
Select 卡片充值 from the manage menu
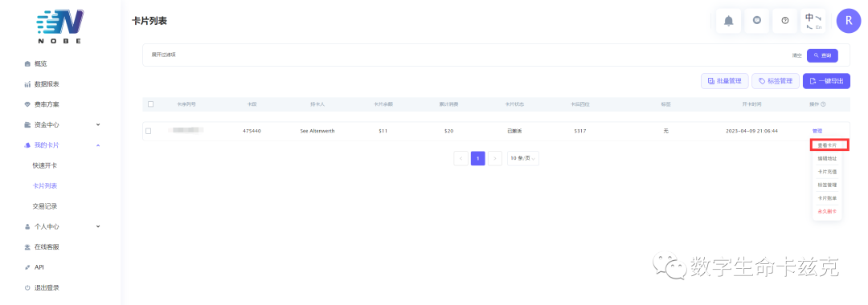coord(826,172)
